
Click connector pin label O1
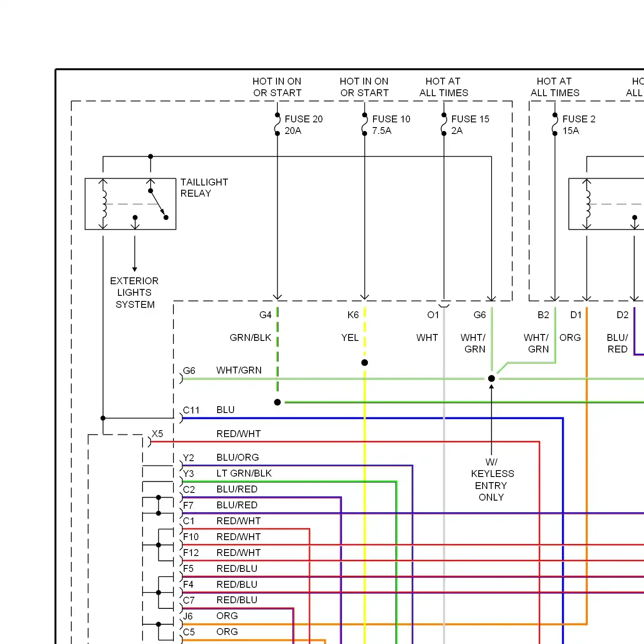(433, 315)
